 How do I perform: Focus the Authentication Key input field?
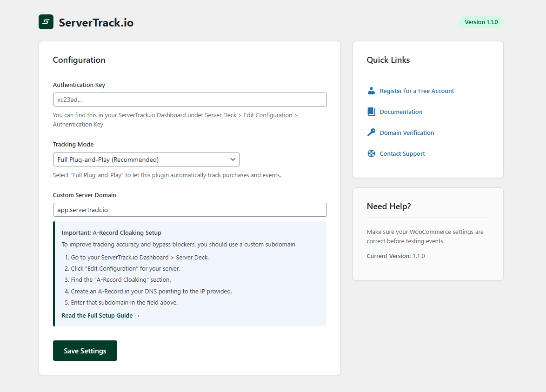(190, 100)
